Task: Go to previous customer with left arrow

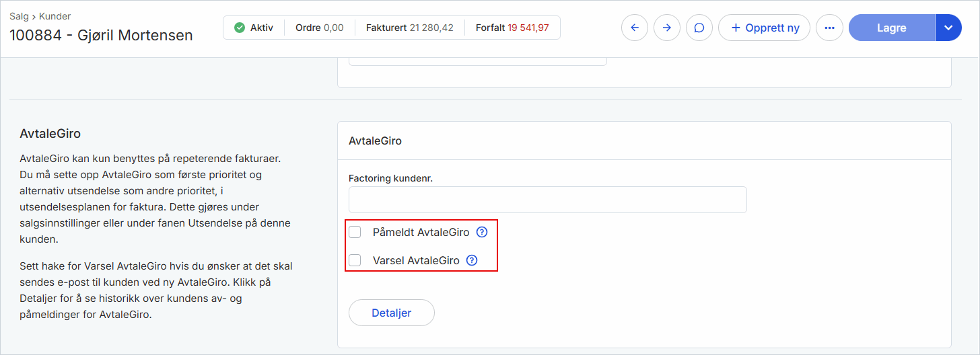Action: (634, 28)
